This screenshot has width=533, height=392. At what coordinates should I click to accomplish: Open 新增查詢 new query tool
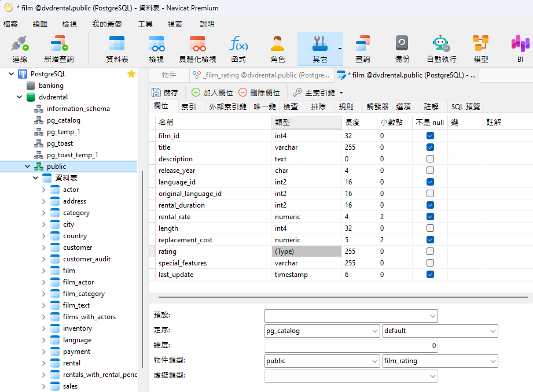59,49
